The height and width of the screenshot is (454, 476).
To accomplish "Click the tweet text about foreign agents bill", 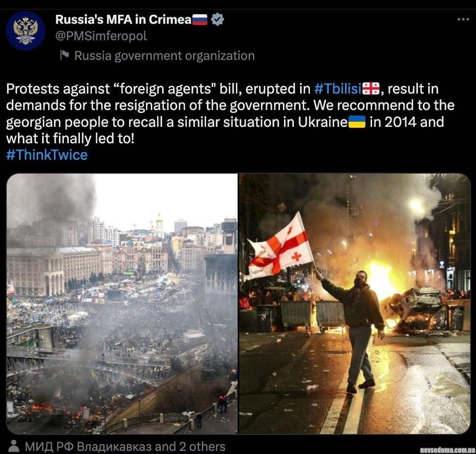I will 231,113.
